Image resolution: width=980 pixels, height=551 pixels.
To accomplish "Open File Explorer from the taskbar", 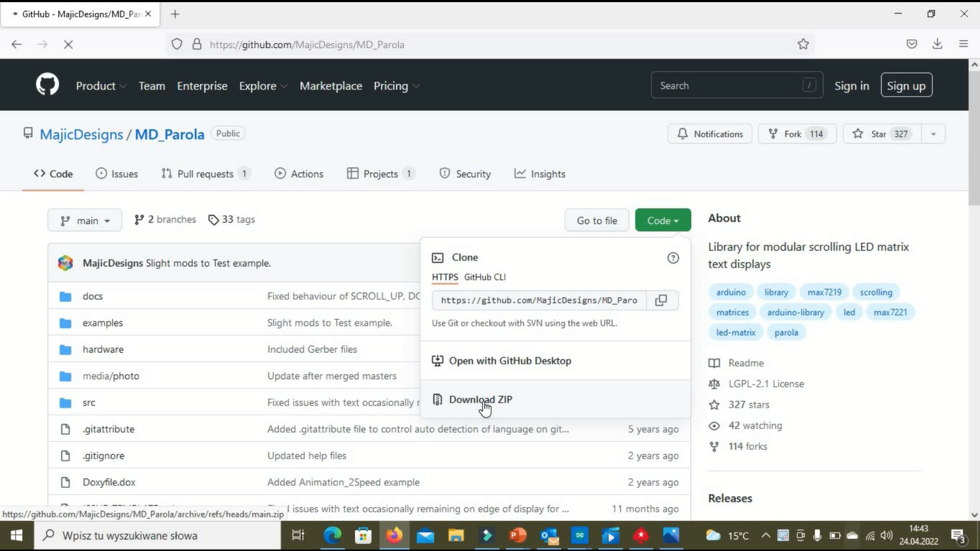I will [x=456, y=536].
